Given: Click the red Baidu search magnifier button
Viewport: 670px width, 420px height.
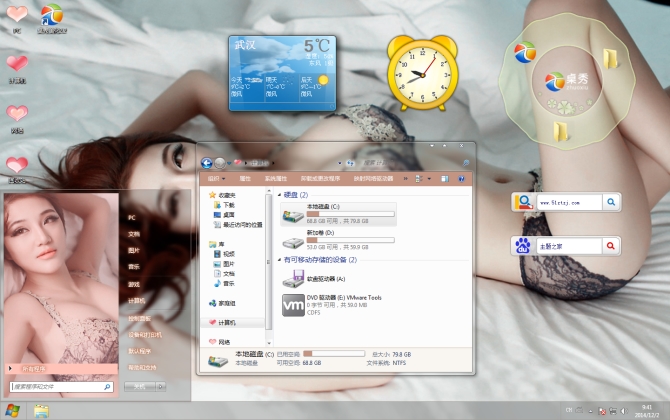Looking at the screenshot, I should point(611,246).
